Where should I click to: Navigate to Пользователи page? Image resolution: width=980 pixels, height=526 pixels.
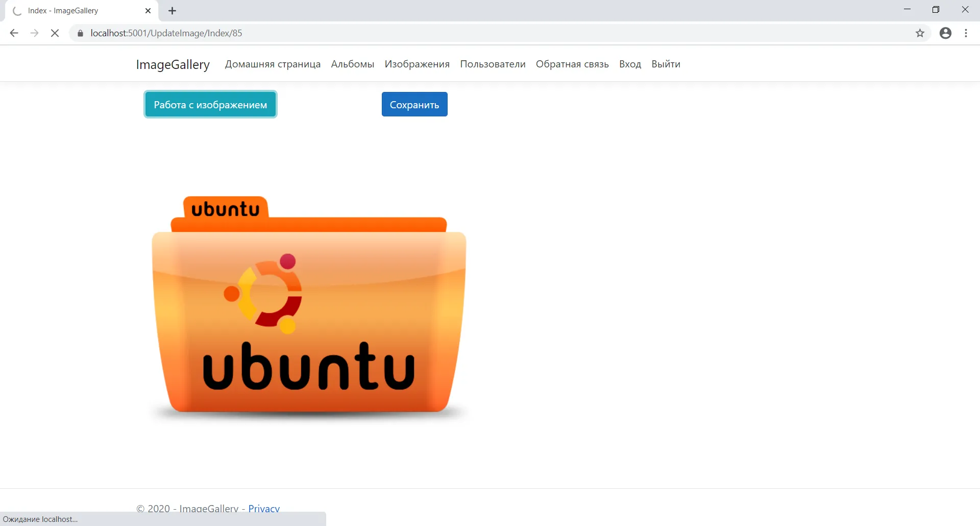tap(493, 64)
